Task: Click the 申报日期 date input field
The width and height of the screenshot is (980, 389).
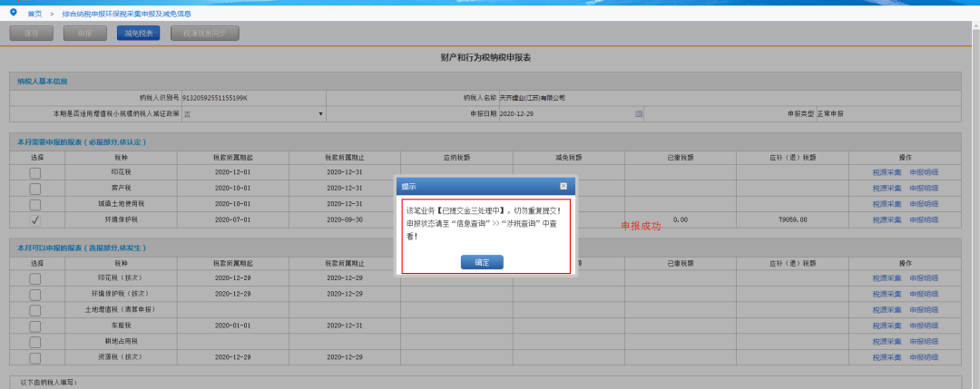Action: coord(571,114)
